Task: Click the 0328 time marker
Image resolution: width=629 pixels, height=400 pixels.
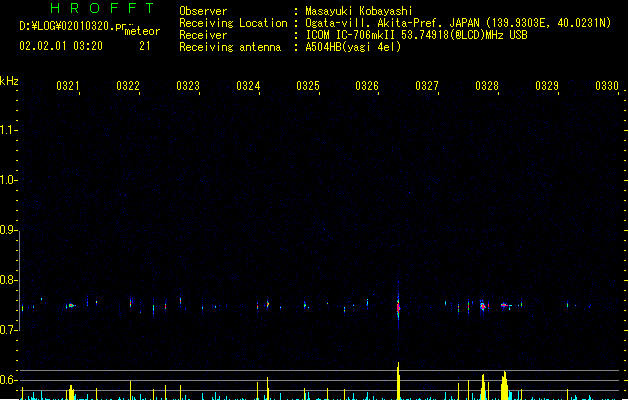Action: 487,85
